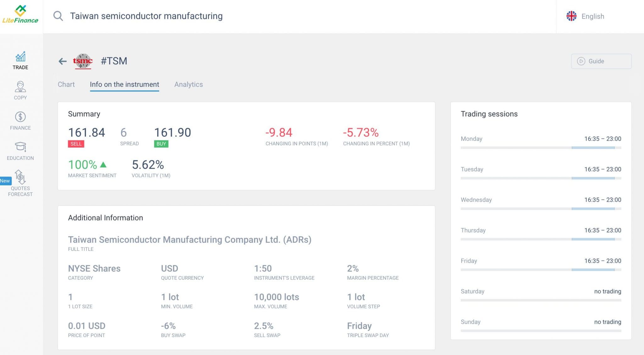The width and height of the screenshot is (644, 355).
Task: Click the 0.01 USD price of point
Action: click(87, 326)
